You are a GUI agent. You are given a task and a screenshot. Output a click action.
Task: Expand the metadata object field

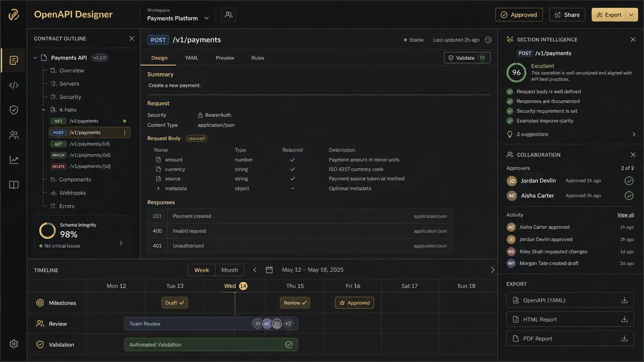point(158,188)
